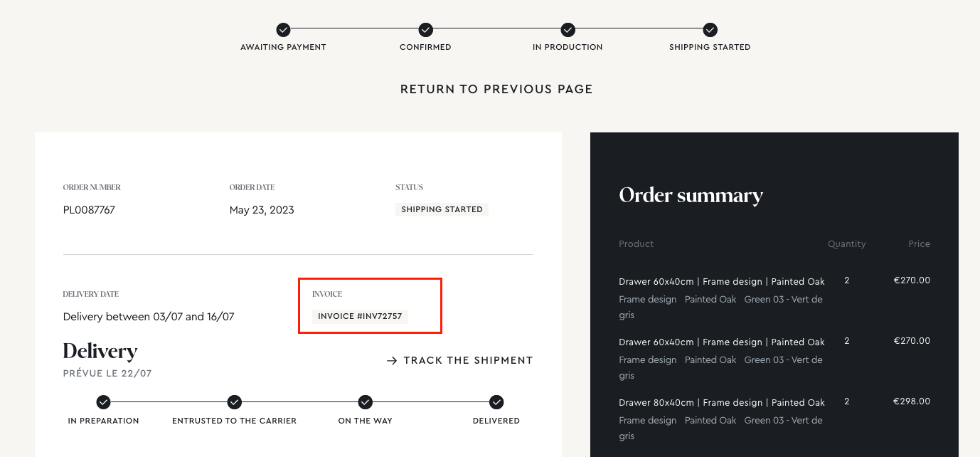The width and height of the screenshot is (980, 457).
Task: Click the Entrusted to the Carrier checkmark
Action: coord(234,402)
